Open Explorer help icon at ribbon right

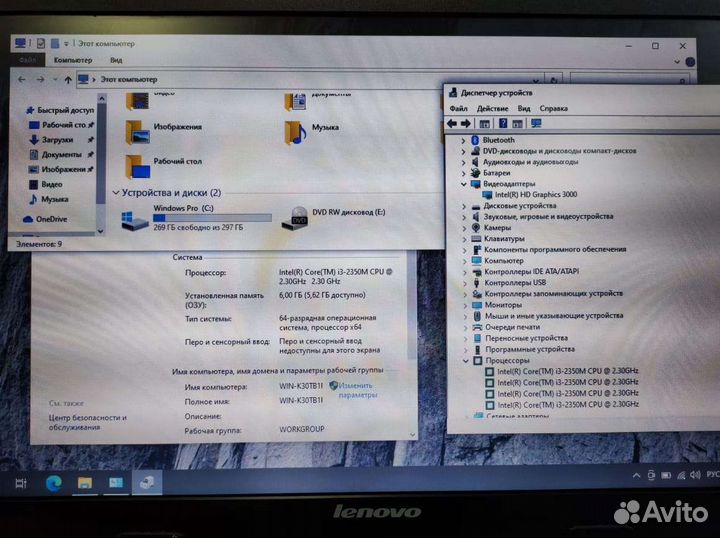pos(690,62)
